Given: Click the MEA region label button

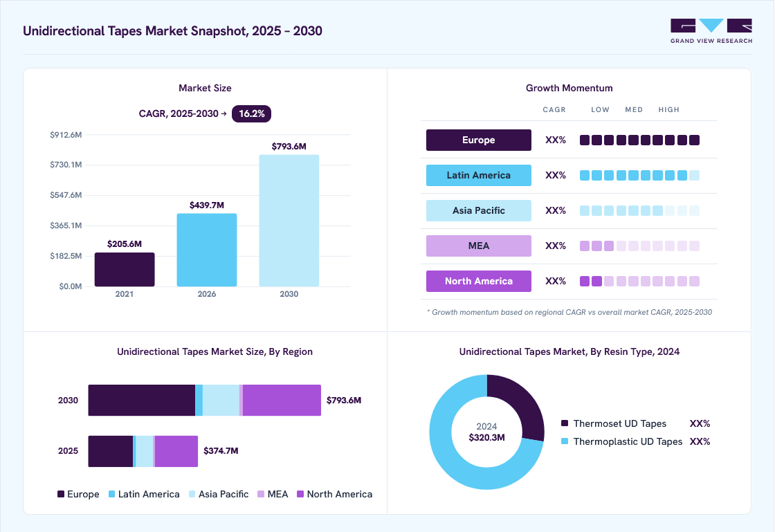Looking at the screenshot, I should coord(478,246).
